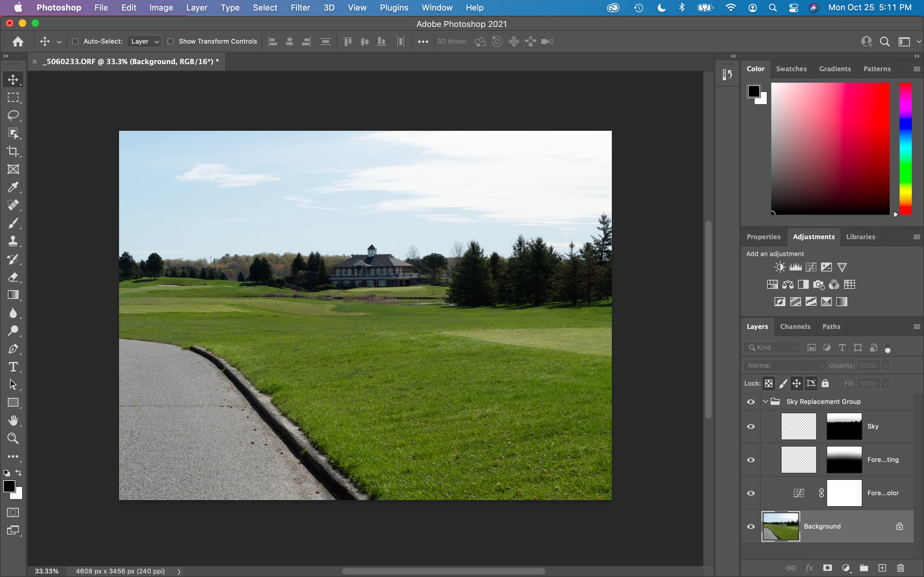924x577 pixels.
Task: Switch to the Swatches tab
Action: tap(791, 69)
